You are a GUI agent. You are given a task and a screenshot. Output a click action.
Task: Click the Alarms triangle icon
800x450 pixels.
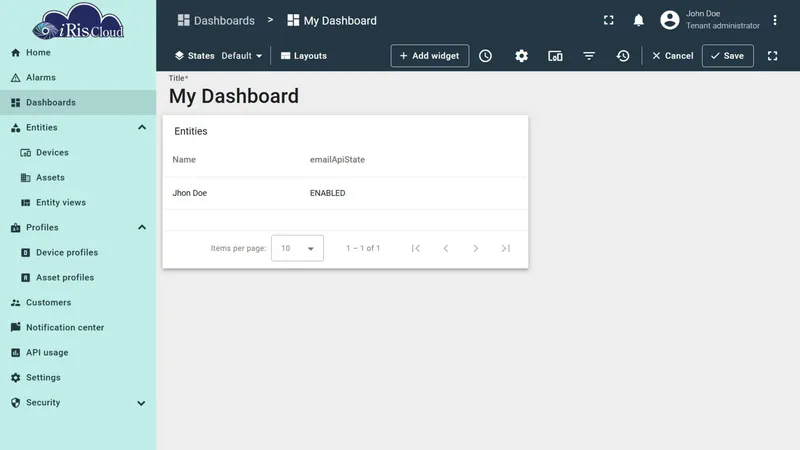(15, 78)
